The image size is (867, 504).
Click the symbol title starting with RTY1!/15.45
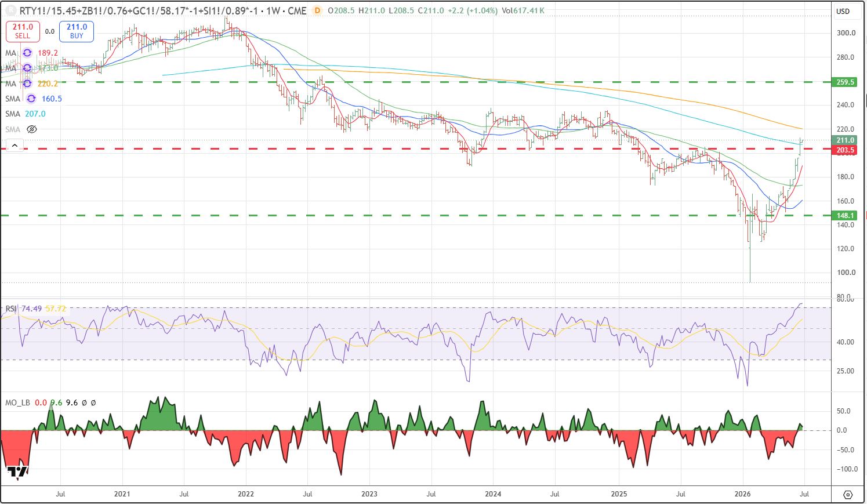(163, 10)
